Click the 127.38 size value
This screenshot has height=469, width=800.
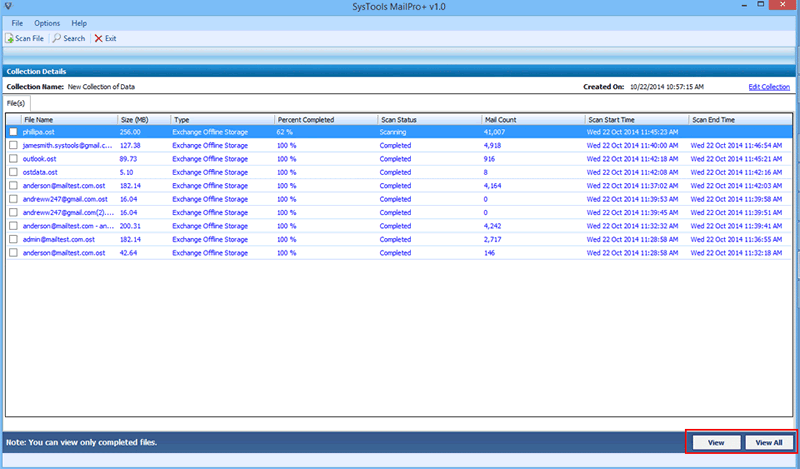click(130, 145)
